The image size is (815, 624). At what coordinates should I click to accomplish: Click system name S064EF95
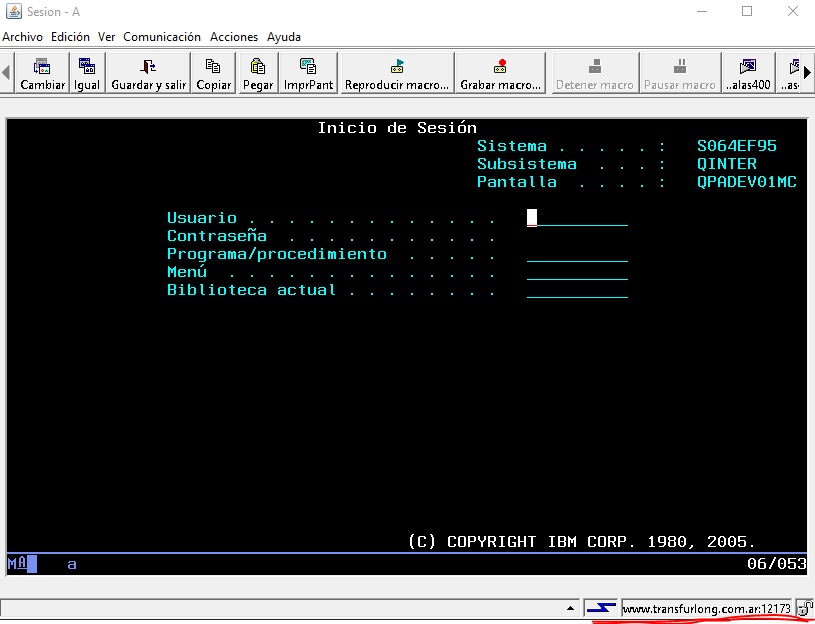point(737,146)
